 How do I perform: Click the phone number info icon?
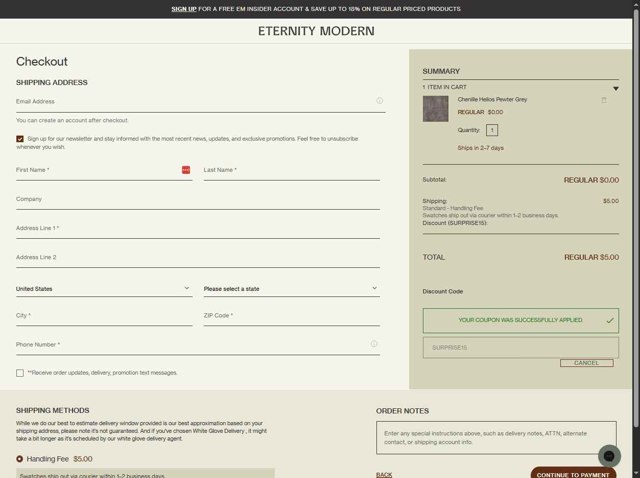tap(373, 344)
